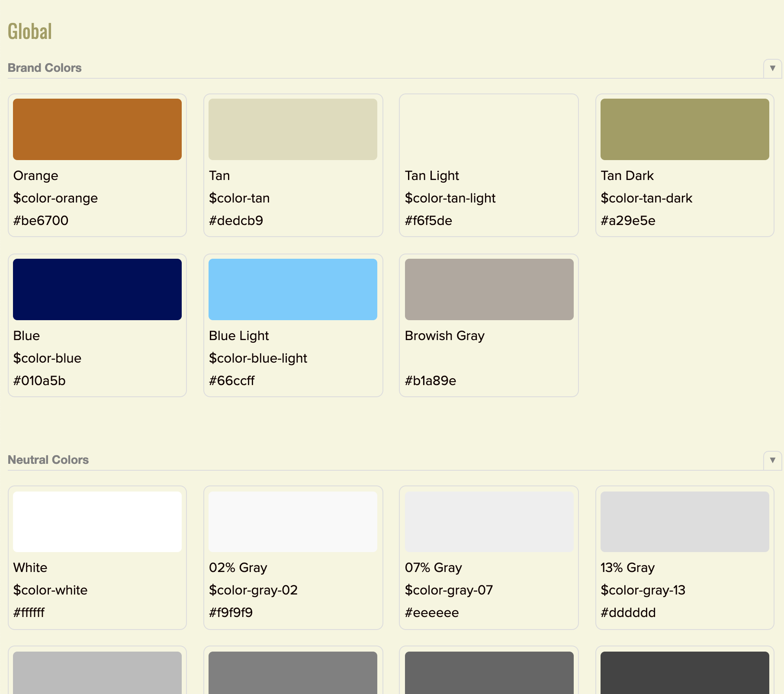Image resolution: width=784 pixels, height=694 pixels.
Task: Select the Blue Light color swatch
Action: pos(293,289)
